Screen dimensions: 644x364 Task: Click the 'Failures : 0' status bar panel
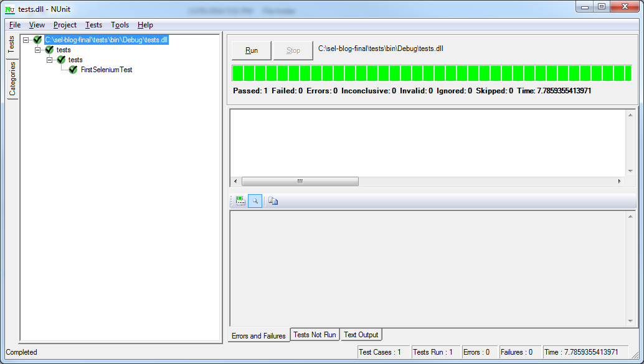point(519,352)
